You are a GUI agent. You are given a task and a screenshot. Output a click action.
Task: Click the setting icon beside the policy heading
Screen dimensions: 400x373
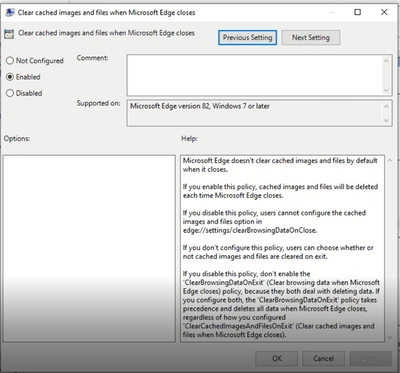(9, 34)
